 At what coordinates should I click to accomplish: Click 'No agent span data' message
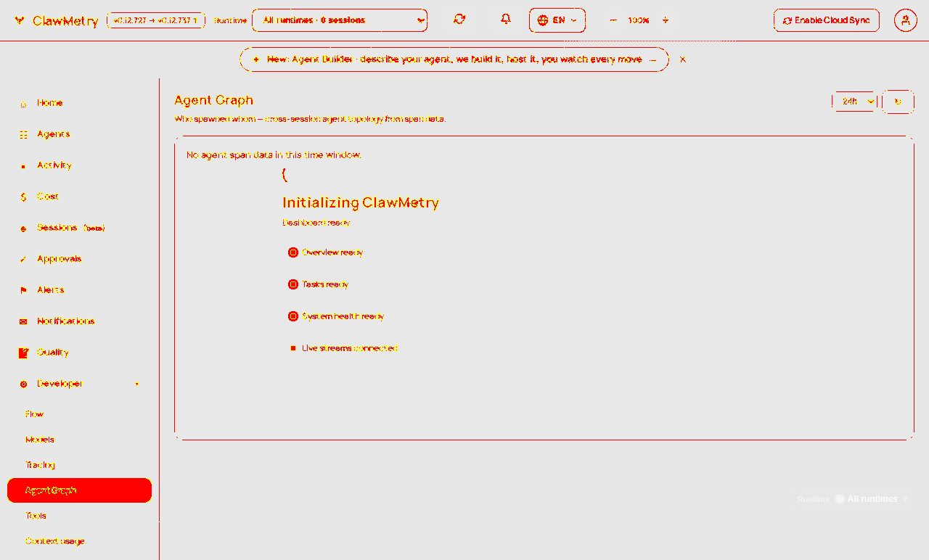[274, 155]
